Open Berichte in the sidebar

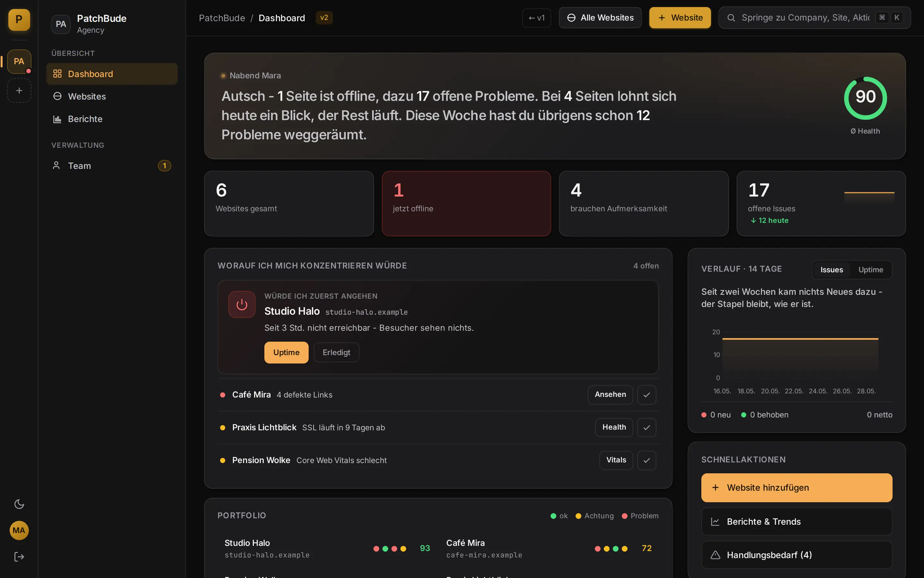[x=112, y=119]
